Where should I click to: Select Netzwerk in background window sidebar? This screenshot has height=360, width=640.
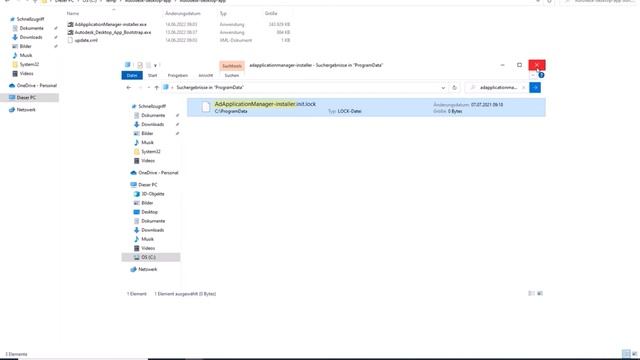coord(26,110)
